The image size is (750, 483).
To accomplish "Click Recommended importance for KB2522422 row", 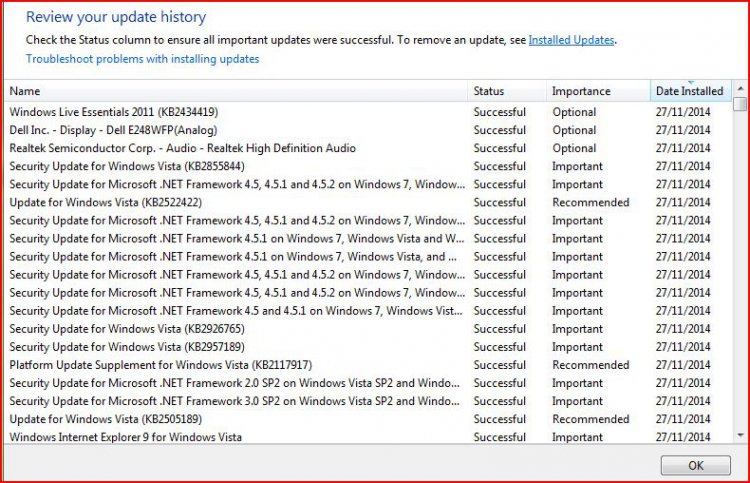I will [x=591, y=202].
